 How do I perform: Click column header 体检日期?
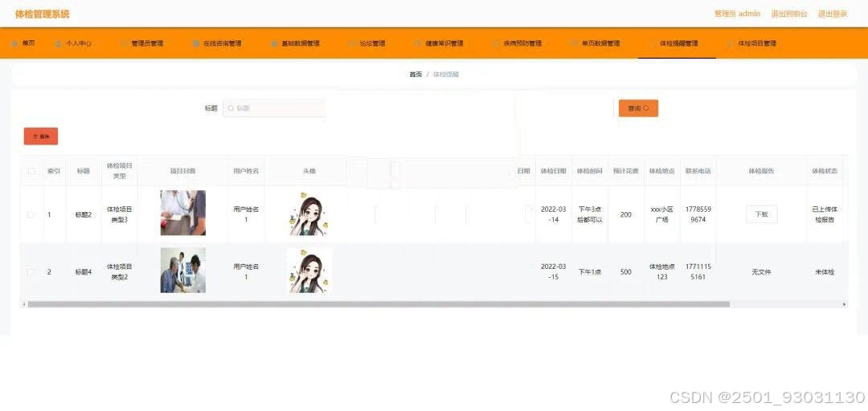[x=553, y=171]
